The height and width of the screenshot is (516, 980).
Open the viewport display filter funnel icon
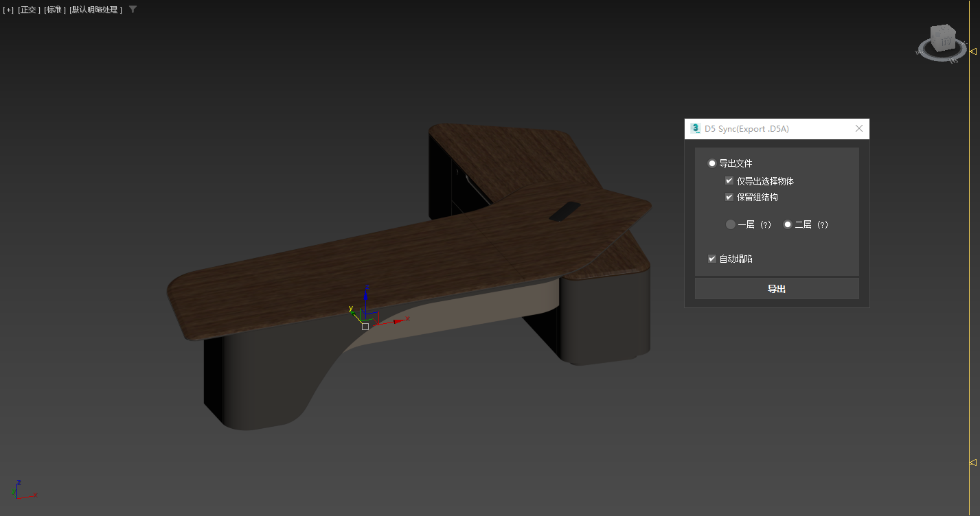(x=131, y=9)
